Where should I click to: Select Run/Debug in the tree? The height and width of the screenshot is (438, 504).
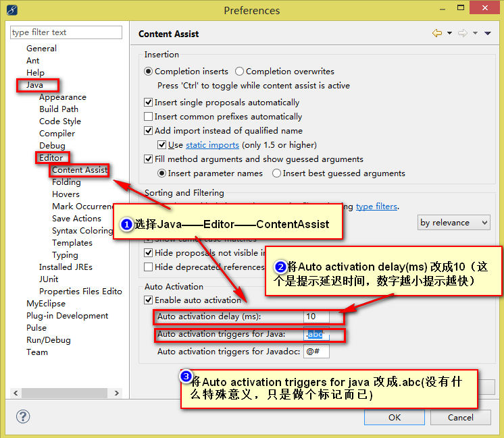[49, 340]
